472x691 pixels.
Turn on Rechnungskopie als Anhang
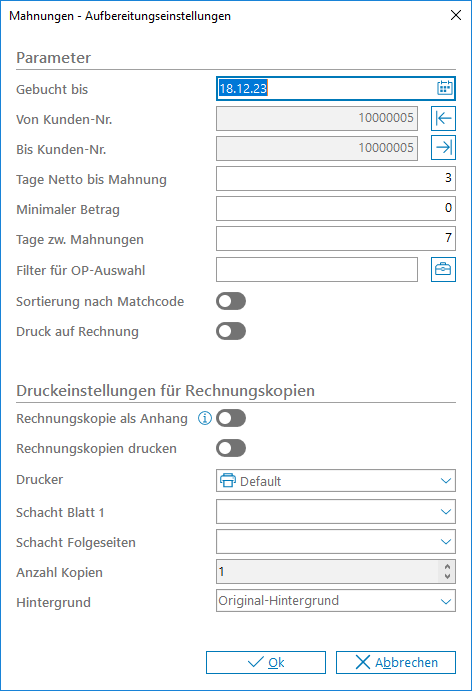[x=231, y=418]
